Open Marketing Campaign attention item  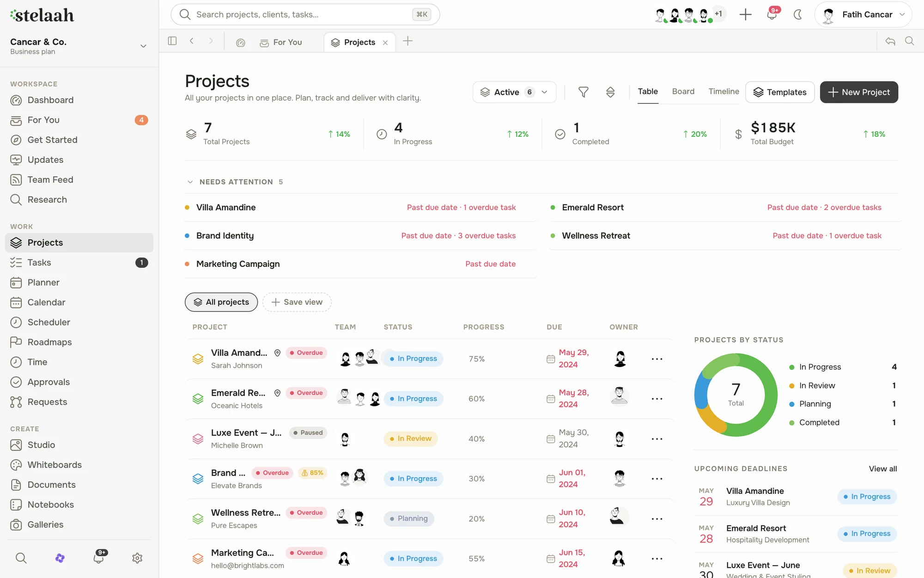(360, 264)
